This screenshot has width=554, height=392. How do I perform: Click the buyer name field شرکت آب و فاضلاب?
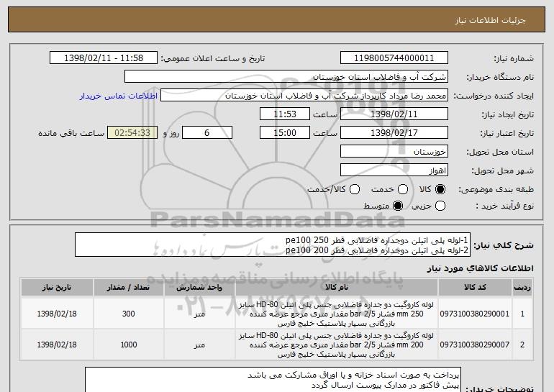tap(286, 77)
